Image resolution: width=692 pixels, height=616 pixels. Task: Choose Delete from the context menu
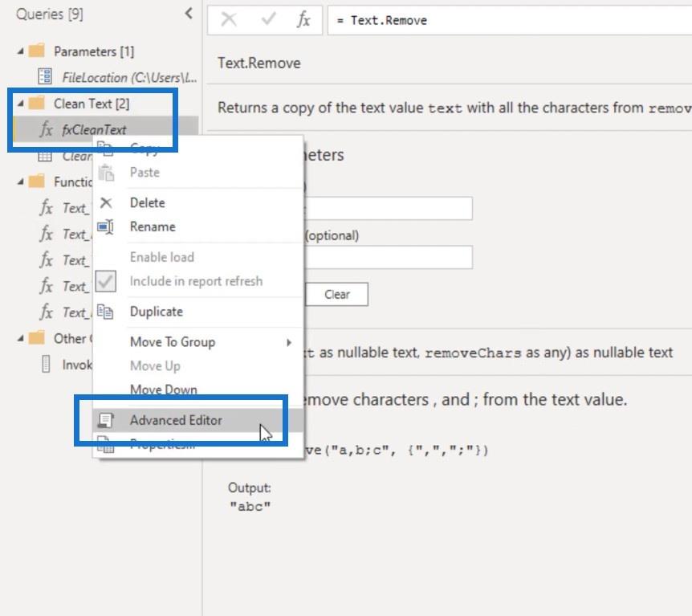click(x=147, y=202)
